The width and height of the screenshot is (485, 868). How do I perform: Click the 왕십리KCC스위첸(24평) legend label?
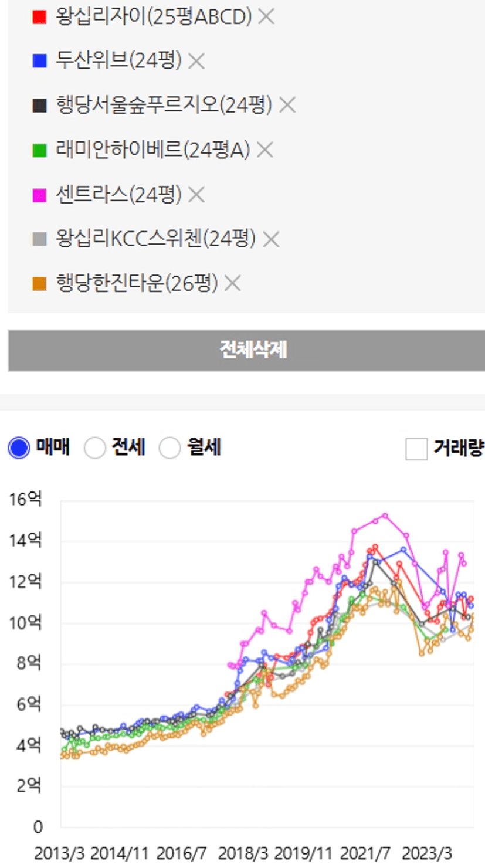pos(156,239)
